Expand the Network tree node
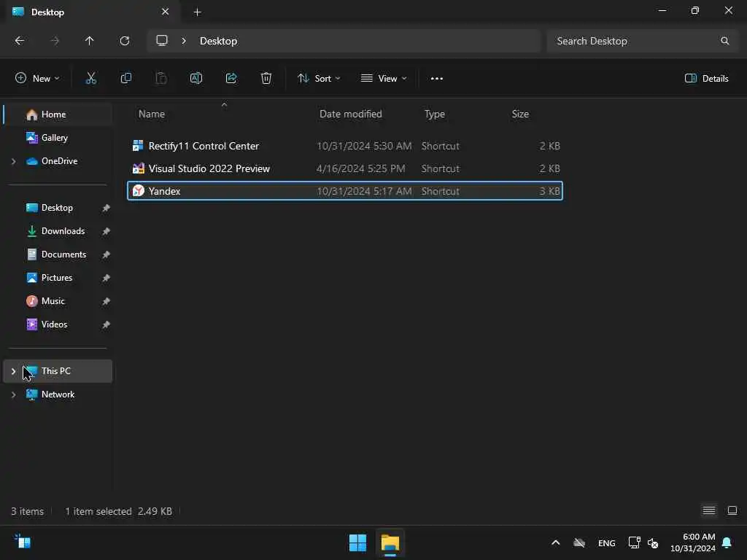The width and height of the screenshot is (747, 560). coord(13,394)
